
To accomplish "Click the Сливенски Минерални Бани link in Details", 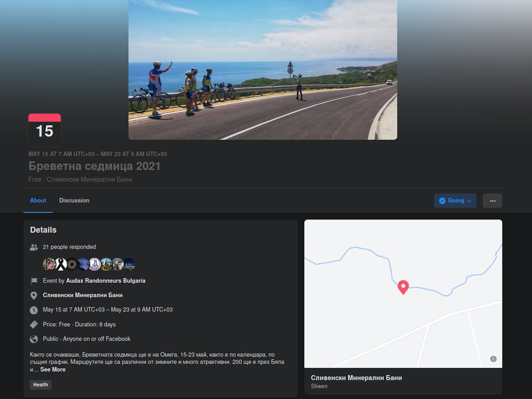I will (83, 295).
